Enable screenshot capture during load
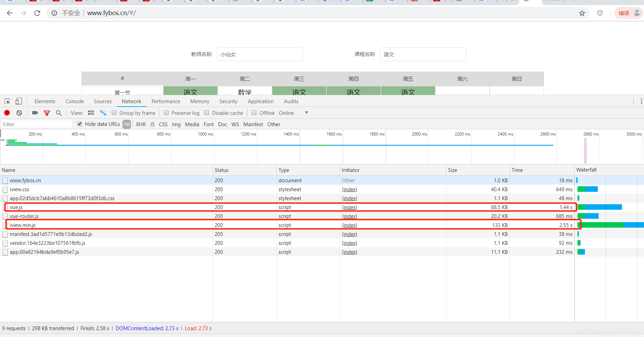The image size is (644, 337). click(34, 113)
